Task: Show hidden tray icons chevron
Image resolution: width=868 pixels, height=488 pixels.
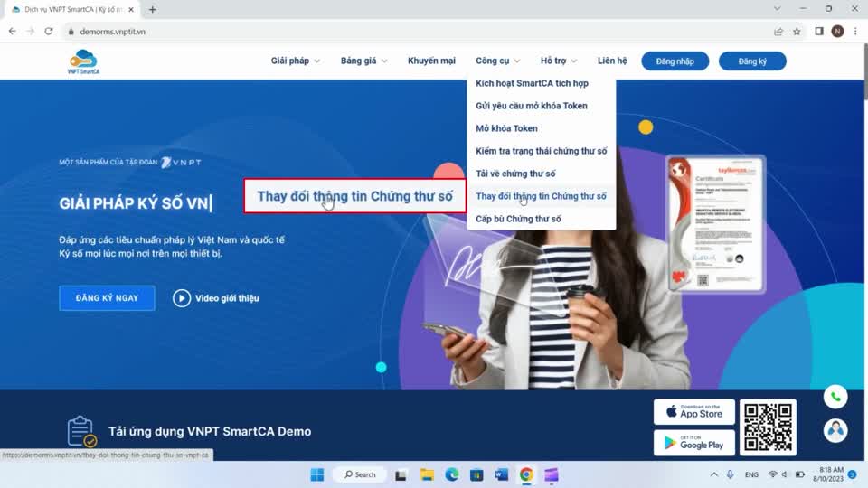Action: tap(714, 474)
